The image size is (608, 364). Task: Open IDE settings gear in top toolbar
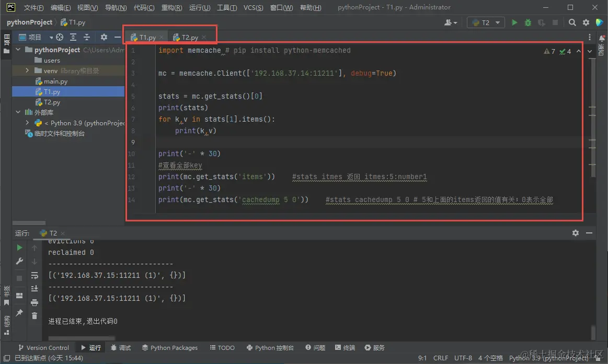(586, 22)
